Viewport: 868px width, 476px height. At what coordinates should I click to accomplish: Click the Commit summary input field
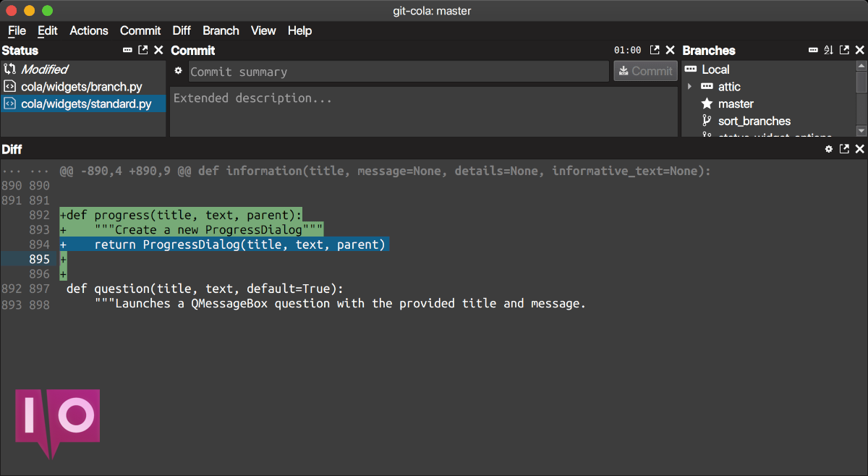(399, 71)
